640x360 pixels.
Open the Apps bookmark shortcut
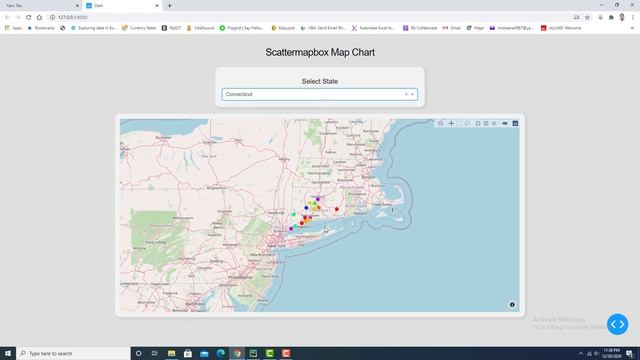[x=13, y=28]
